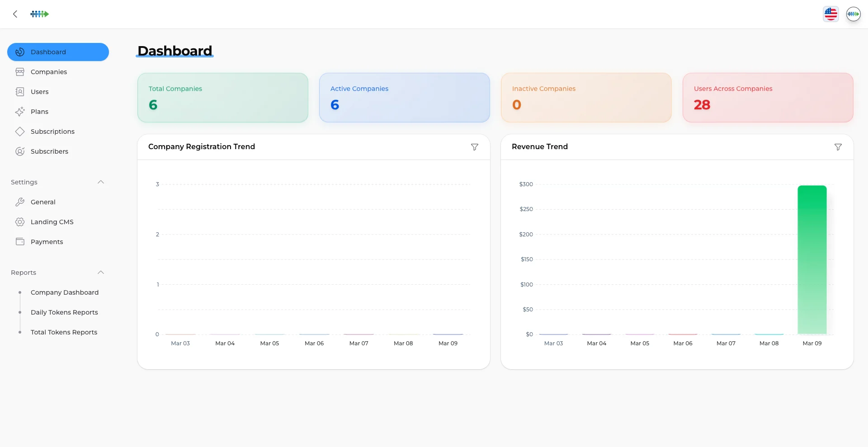Open Users via its sidebar icon

coord(20,92)
